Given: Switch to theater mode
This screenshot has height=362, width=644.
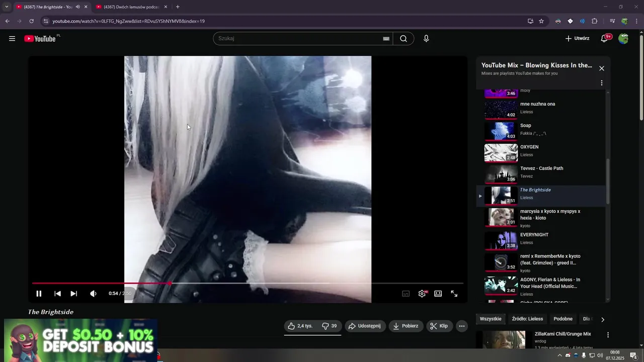Looking at the screenshot, I should point(438,294).
